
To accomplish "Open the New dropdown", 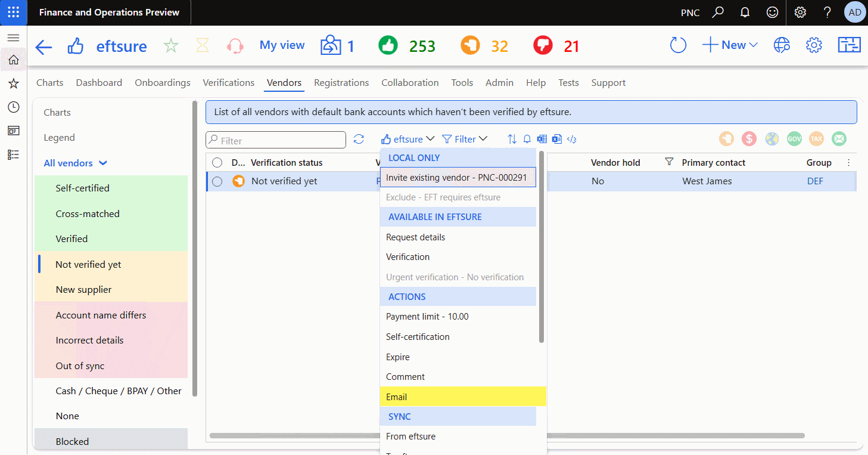I will coord(730,45).
